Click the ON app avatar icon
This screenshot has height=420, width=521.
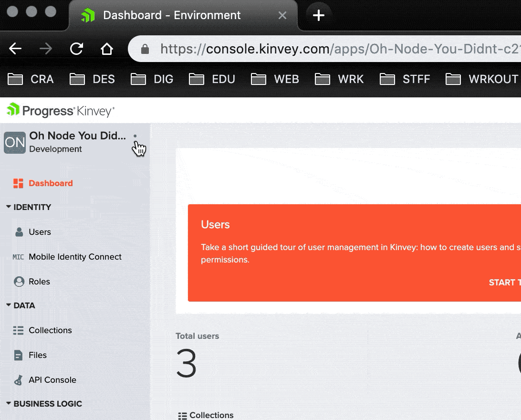[x=15, y=142]
